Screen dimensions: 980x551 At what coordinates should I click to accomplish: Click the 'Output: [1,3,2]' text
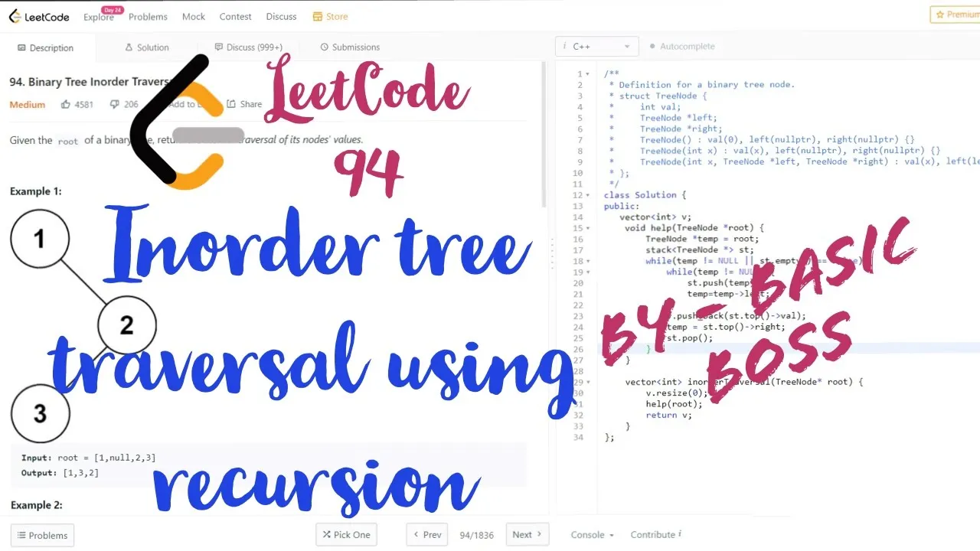click(60, 473)
